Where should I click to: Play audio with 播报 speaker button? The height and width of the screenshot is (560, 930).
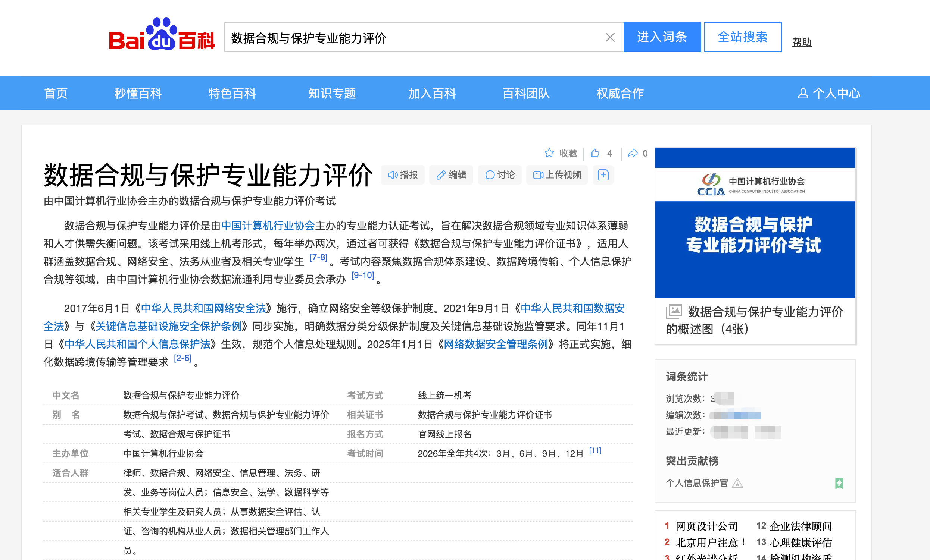pyautogui.click(x=403, y=175)
